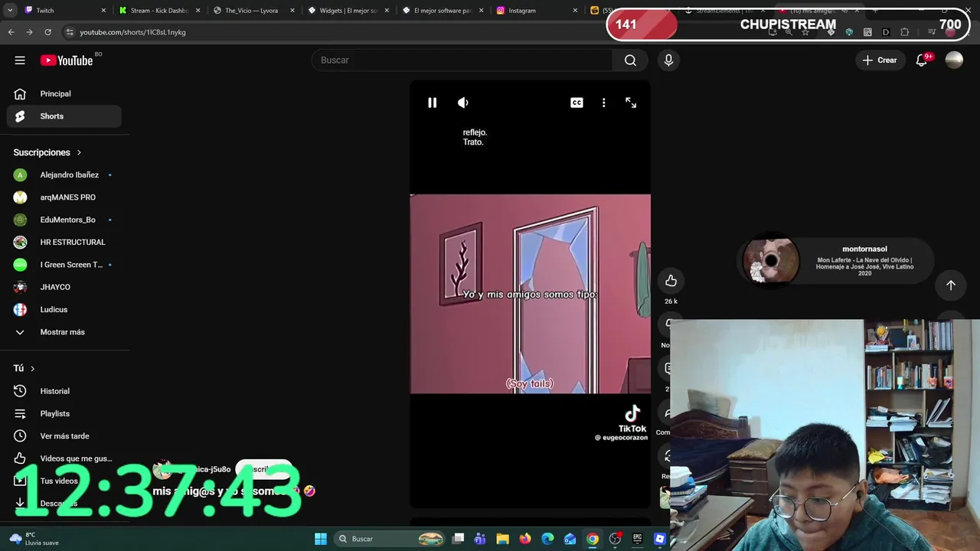
Task: Start voice search with the microphone
Action: (668, 60)
